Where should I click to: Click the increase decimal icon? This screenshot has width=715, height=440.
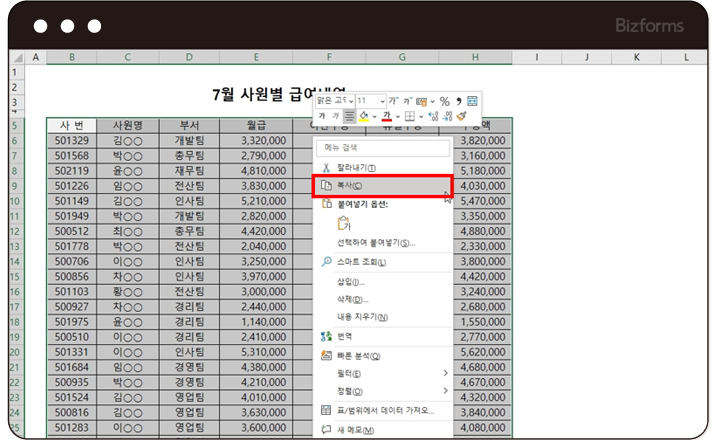point(432,116)
